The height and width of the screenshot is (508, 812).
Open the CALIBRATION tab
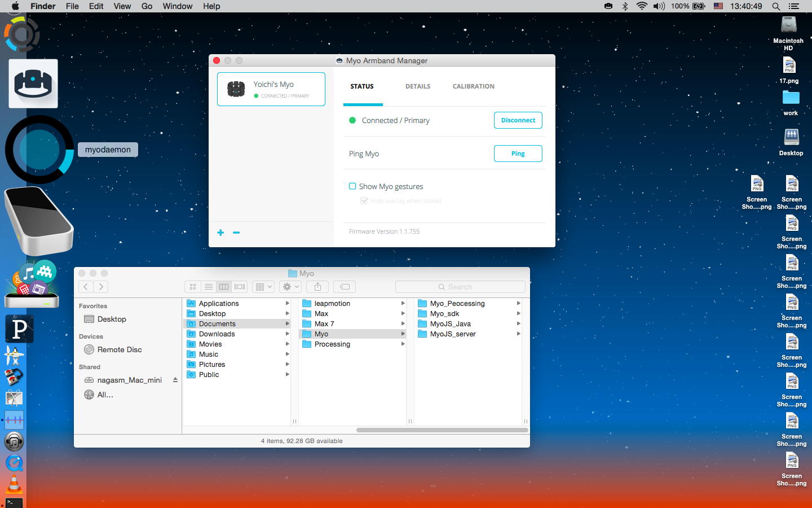[473, 86]
